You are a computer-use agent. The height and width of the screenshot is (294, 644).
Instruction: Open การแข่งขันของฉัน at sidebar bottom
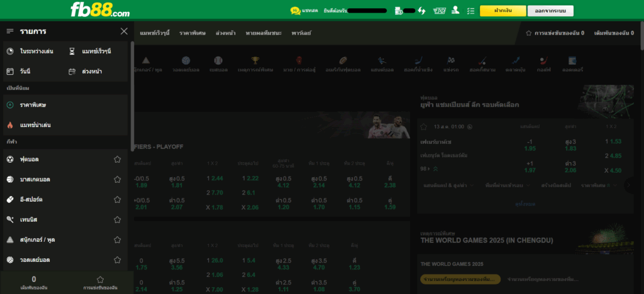pyautogui.click(x=100, y=283)
